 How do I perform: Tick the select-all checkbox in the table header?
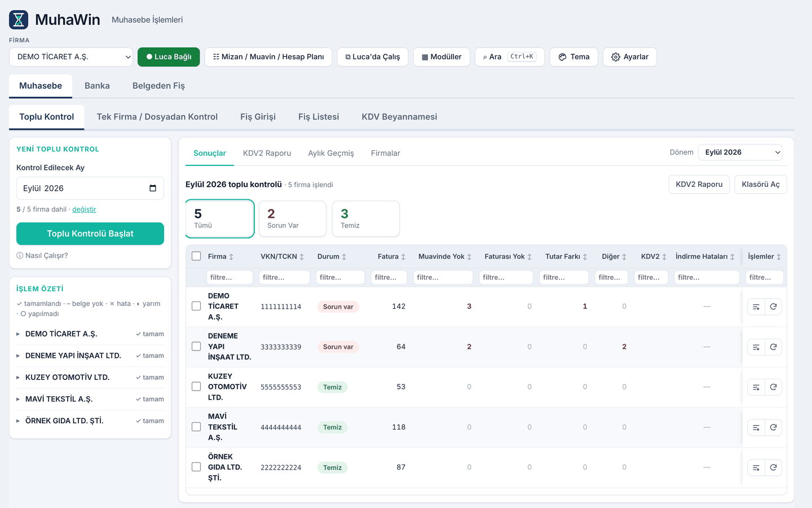196,256
